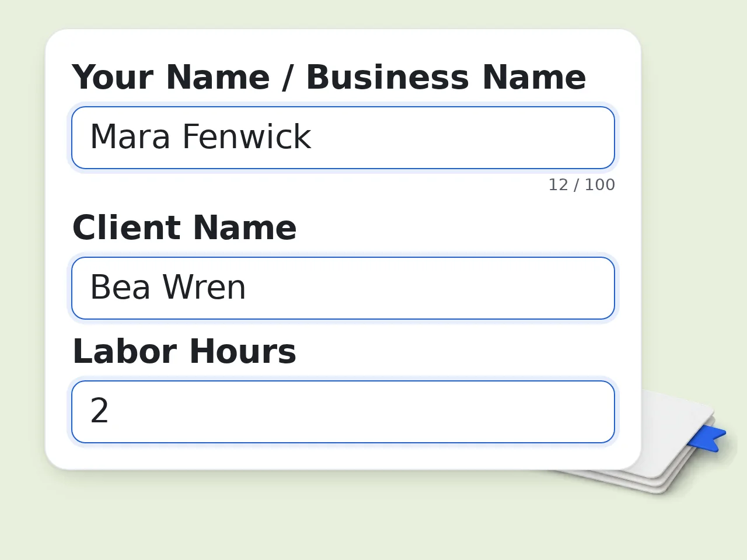Viewport: 747px width, 560px height.
Task: Click the word "Hours" in the label
Action: tap(242, 352)
